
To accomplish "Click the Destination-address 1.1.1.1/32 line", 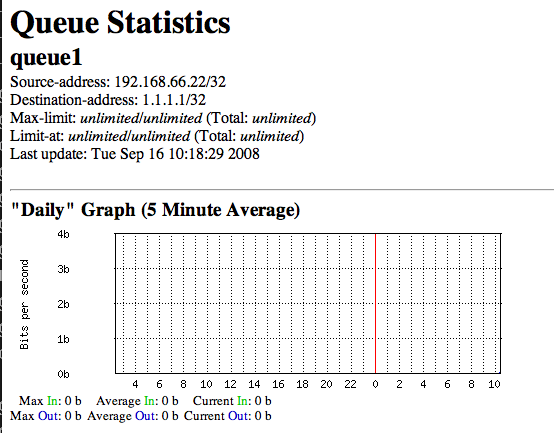I will tap(108, 100).
